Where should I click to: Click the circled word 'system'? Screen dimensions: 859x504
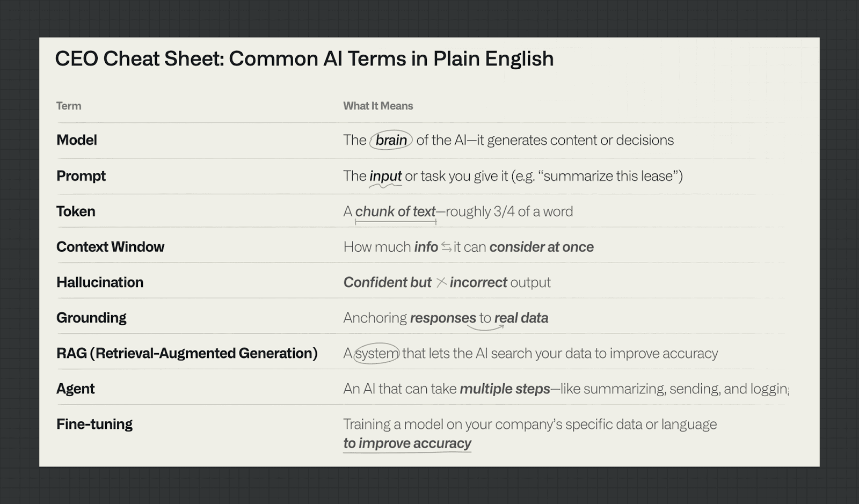coord(377,353)
